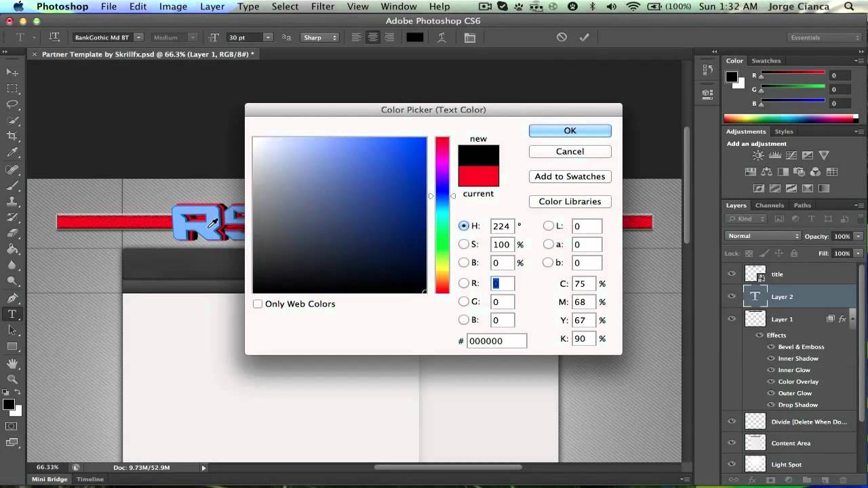Open the Mini Bridge tab
The height and width of the screenshot is (488, 868).
50,479
